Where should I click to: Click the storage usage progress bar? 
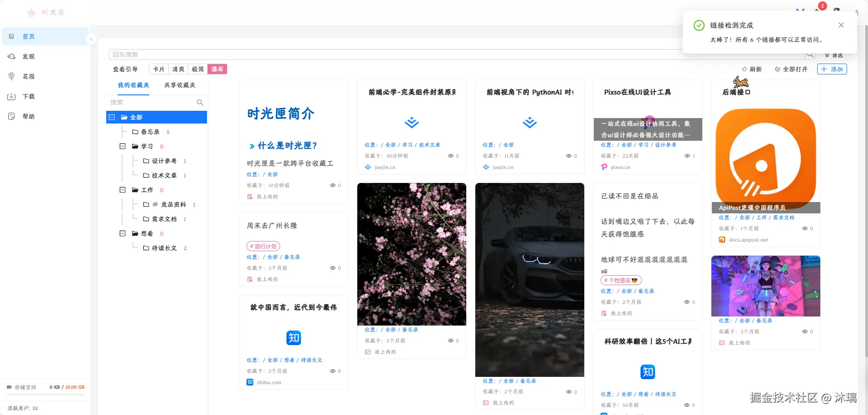45,394
